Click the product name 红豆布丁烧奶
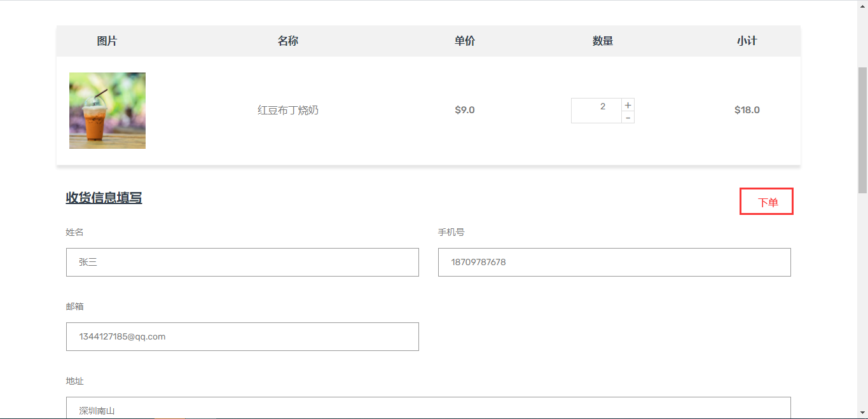Screen dimensions: 868x419 (288, 110)
